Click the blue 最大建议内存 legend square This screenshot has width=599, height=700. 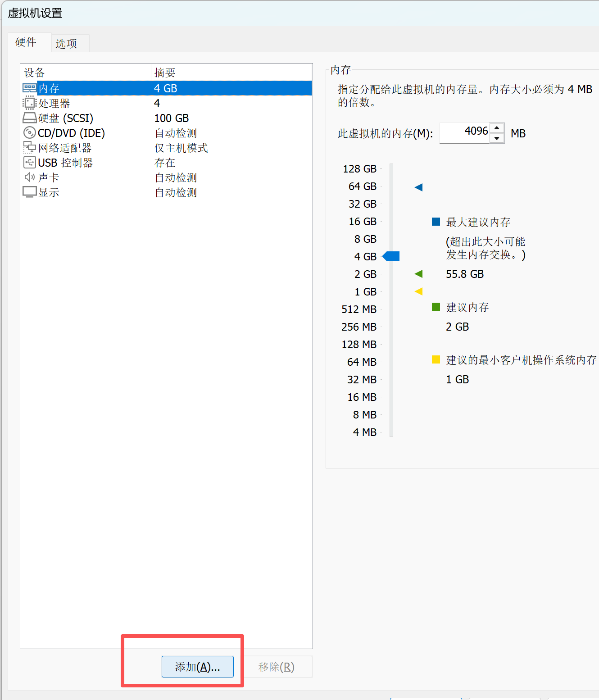(436, 221)
